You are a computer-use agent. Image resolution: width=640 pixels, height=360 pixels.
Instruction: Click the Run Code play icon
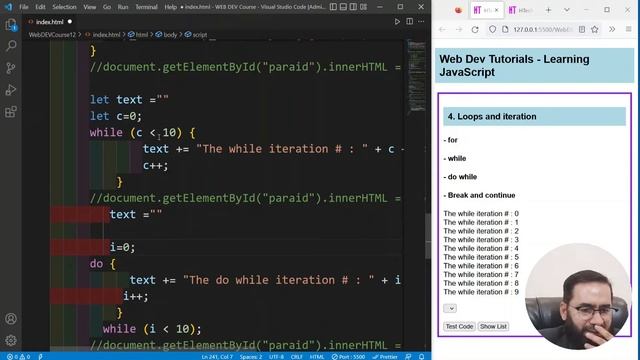tap(397, 22)
